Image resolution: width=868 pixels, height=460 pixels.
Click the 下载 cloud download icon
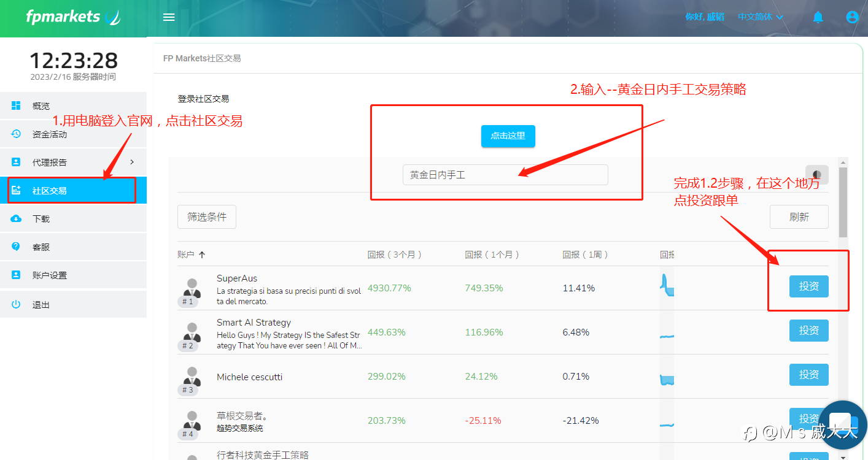pos(16,218)
